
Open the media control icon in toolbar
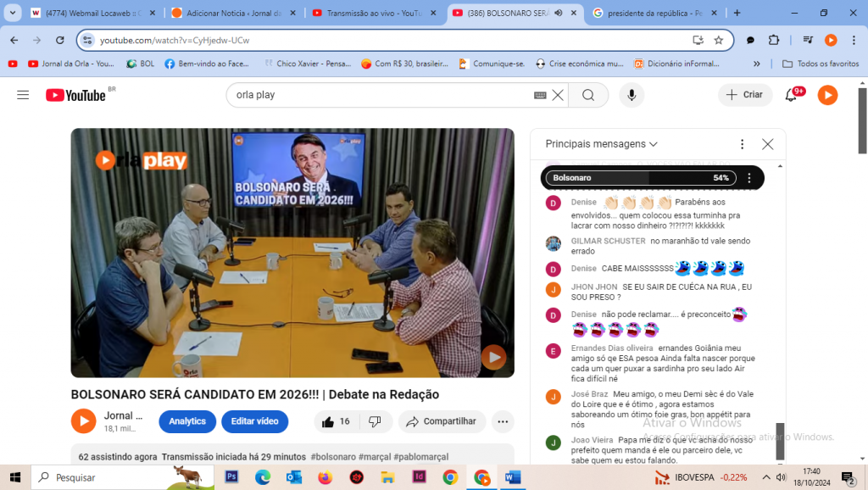pos(808,41)
